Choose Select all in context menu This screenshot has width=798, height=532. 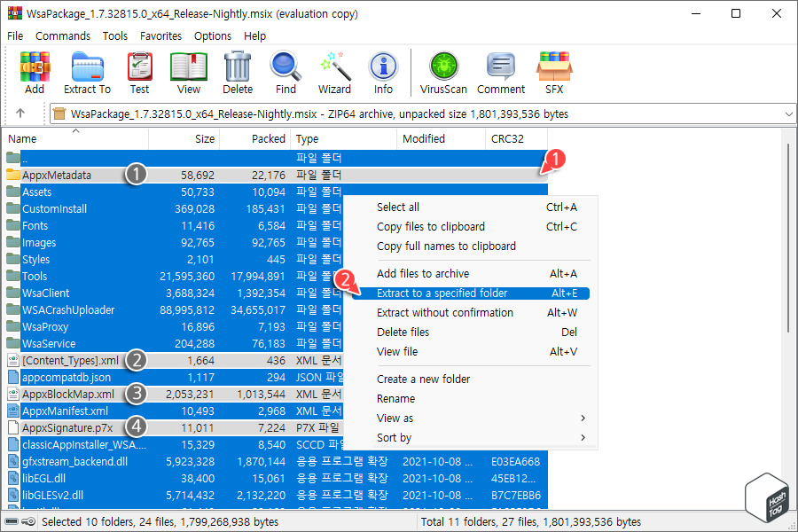click(471, 207)
